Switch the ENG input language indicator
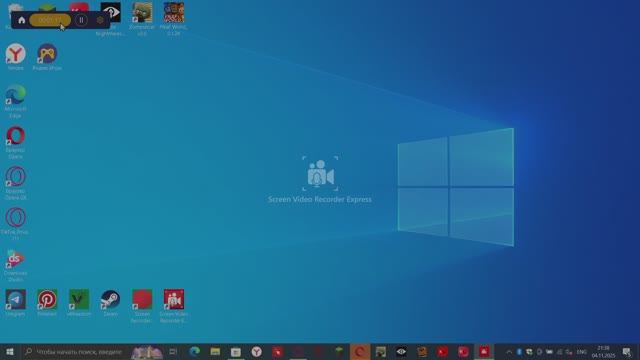This screenshot has height=360, width=640. point(582,352)
